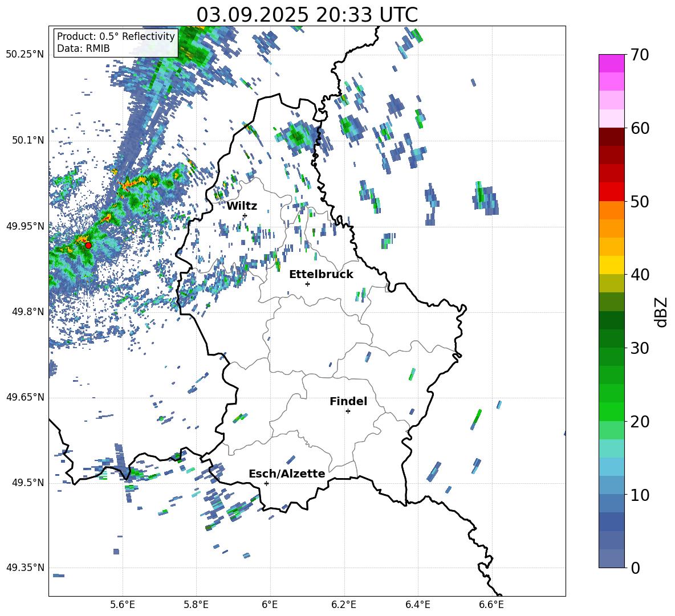This screenshot has height=616, width=675.
Task: Click the Findel cross marker
Action: (348, 411)
